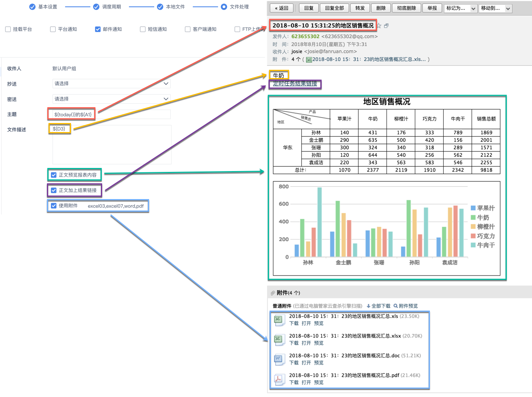Click the 默认用户组 recipient text
The height and width of the screenshot is (397, 532).
point(64,69)
